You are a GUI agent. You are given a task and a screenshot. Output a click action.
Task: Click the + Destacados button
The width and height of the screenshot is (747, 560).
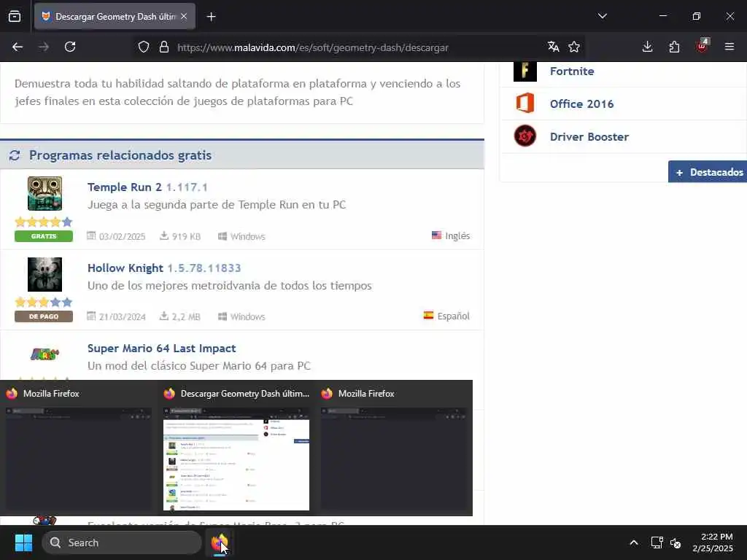(708, 172)
